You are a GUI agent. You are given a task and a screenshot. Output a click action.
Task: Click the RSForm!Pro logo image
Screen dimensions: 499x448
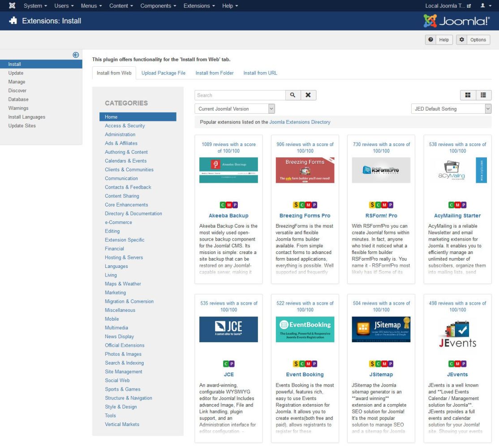[381, 170]
